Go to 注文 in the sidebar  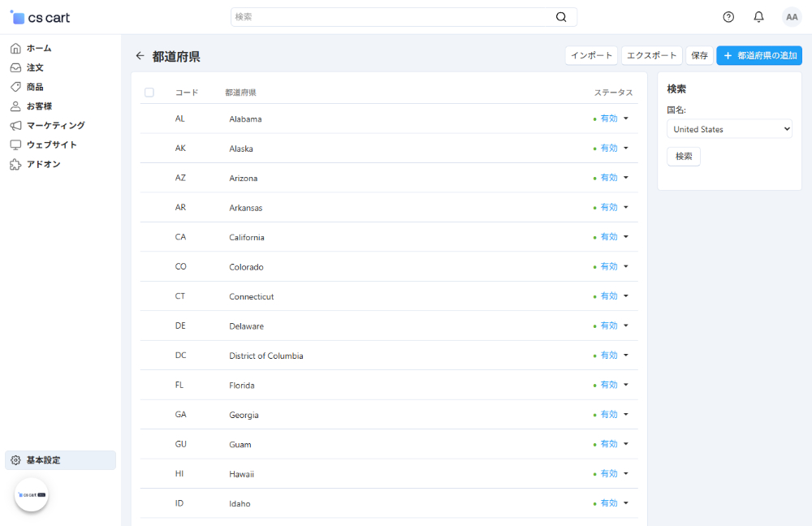35,67
